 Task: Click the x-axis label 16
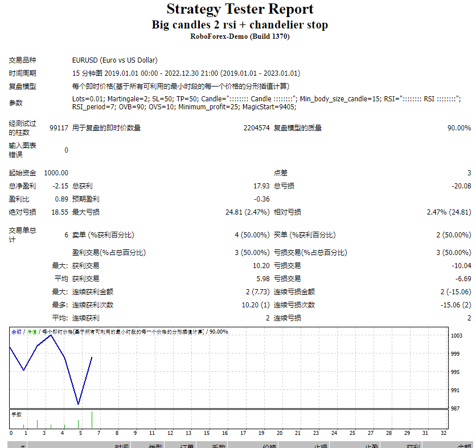click(225, 433)
